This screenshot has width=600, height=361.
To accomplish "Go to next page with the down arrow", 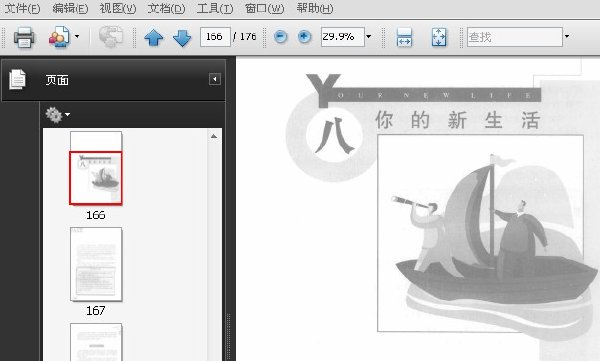I will [x=182, y=38].
